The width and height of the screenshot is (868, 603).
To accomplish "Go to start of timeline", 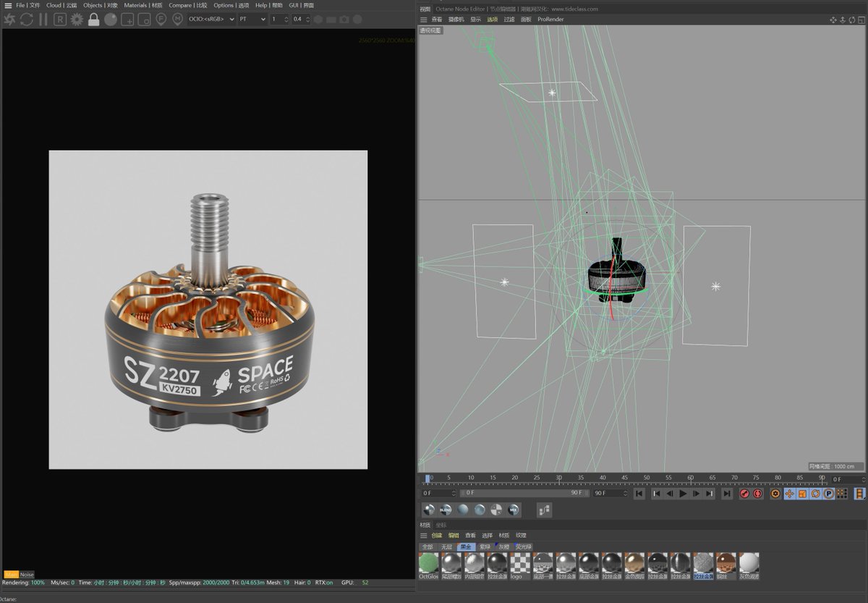I will pyautogui.click(x=639, y=494).
